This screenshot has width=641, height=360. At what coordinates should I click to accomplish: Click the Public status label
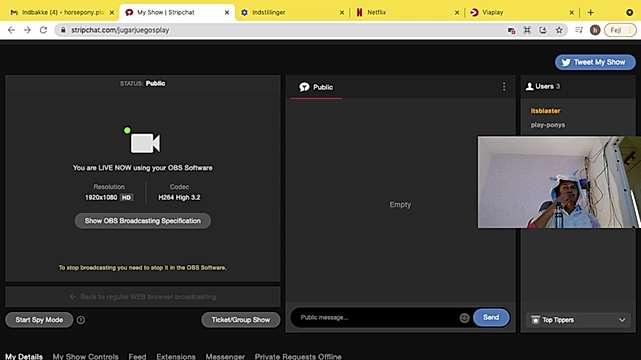pos(155,83)
